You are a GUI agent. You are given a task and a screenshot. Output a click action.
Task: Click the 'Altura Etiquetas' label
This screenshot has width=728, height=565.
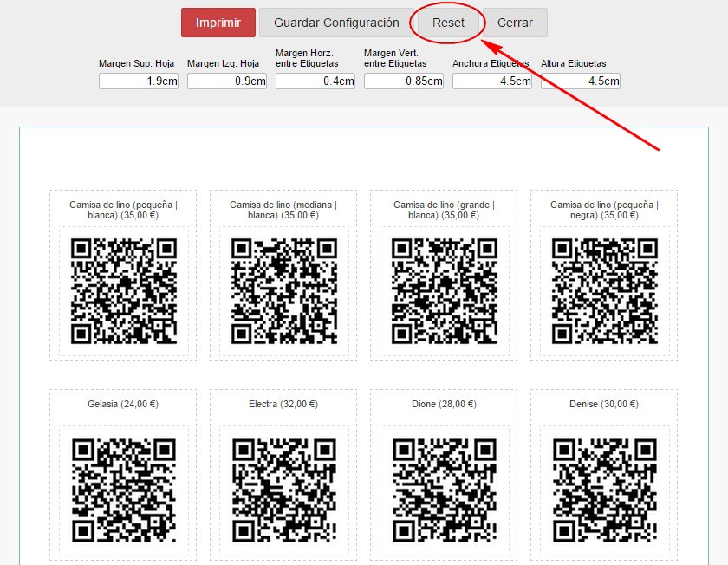tap(574, 63)
